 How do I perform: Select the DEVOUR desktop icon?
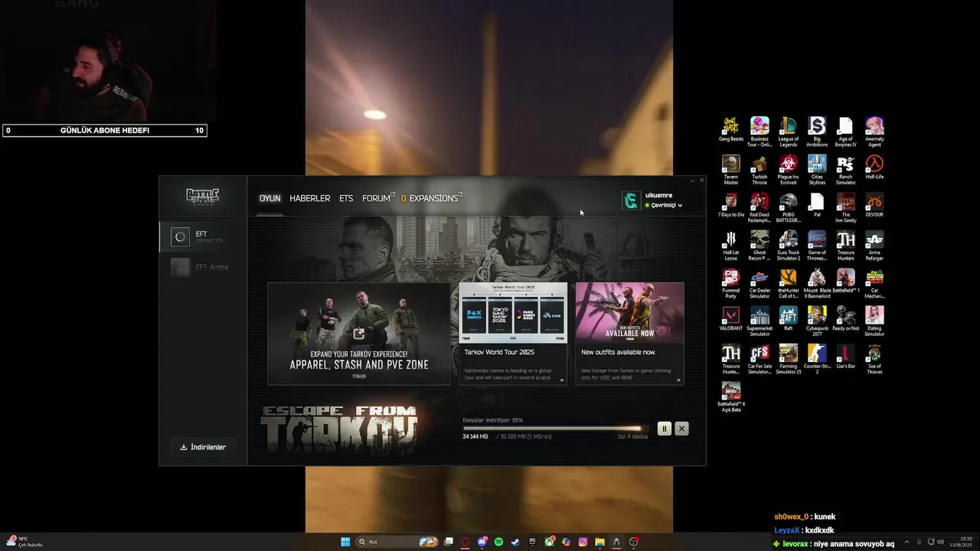874,205
